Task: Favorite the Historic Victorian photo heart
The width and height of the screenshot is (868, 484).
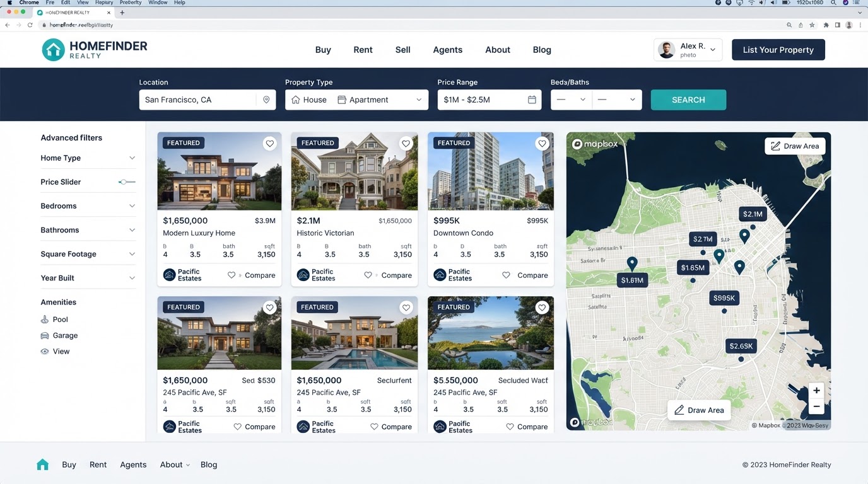Action: [x=406, y=144]
